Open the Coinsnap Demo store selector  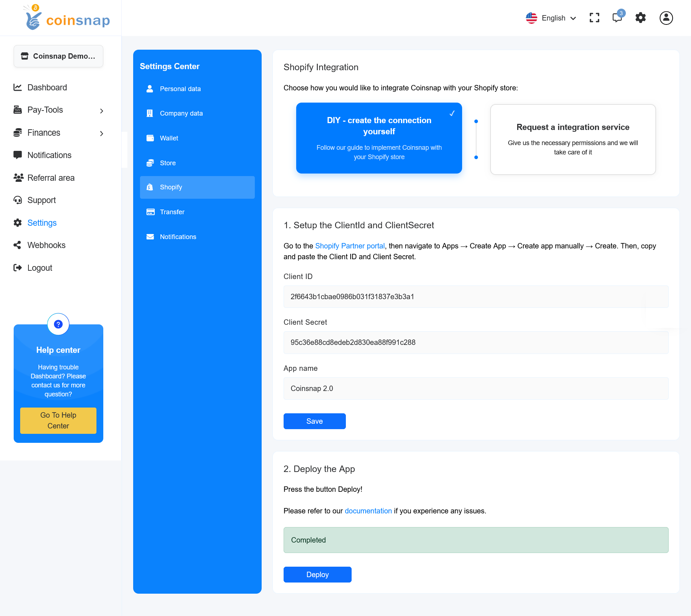tap(58, 56)
